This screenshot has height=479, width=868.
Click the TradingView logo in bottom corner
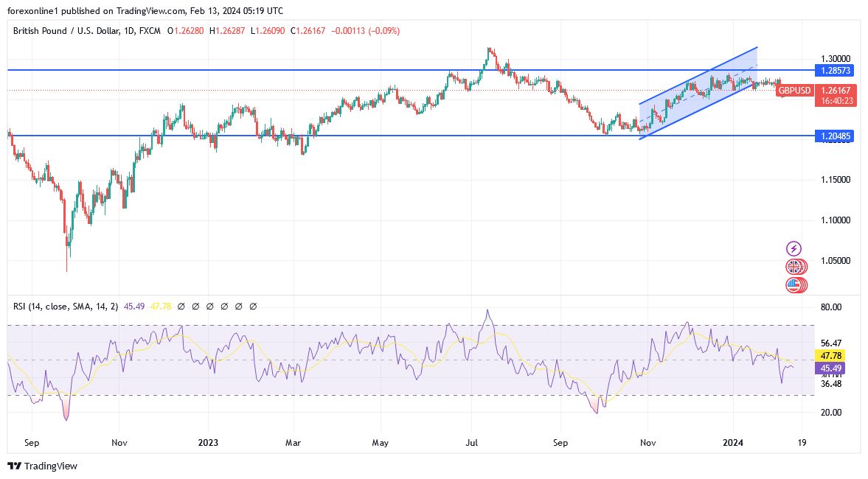click(x=41, y=466)
